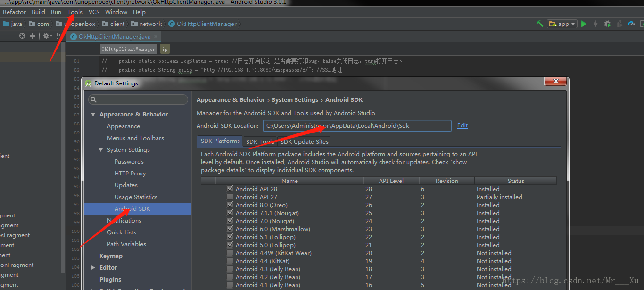644x290 pixels.
Task: Open the Build menu
Action: 38,12
